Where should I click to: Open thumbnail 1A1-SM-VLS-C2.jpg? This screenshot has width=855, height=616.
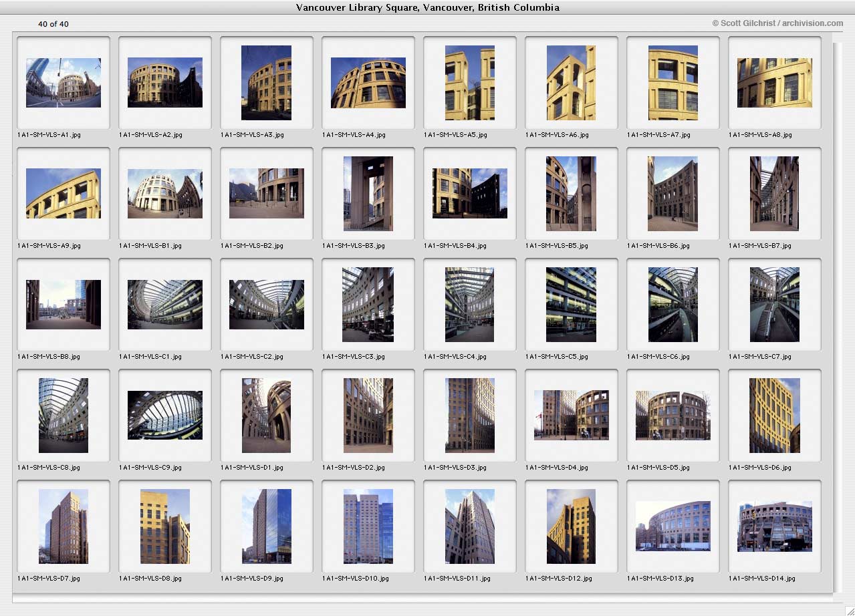[x=267, y=305]
